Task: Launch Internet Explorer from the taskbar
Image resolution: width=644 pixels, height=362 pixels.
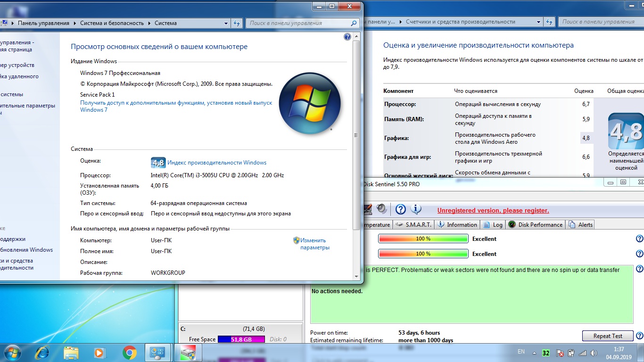Action: tap(42, 353)
